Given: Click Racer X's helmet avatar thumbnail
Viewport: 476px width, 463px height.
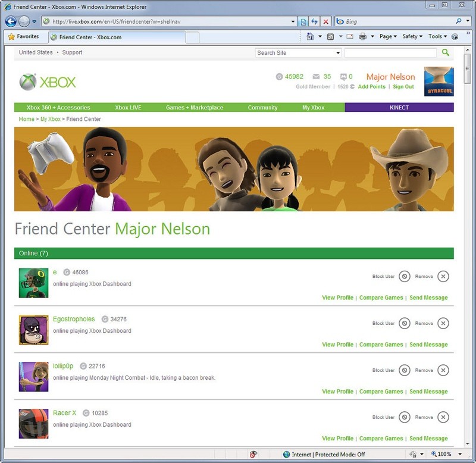Looking at the screenshot, I should (33, 423).
